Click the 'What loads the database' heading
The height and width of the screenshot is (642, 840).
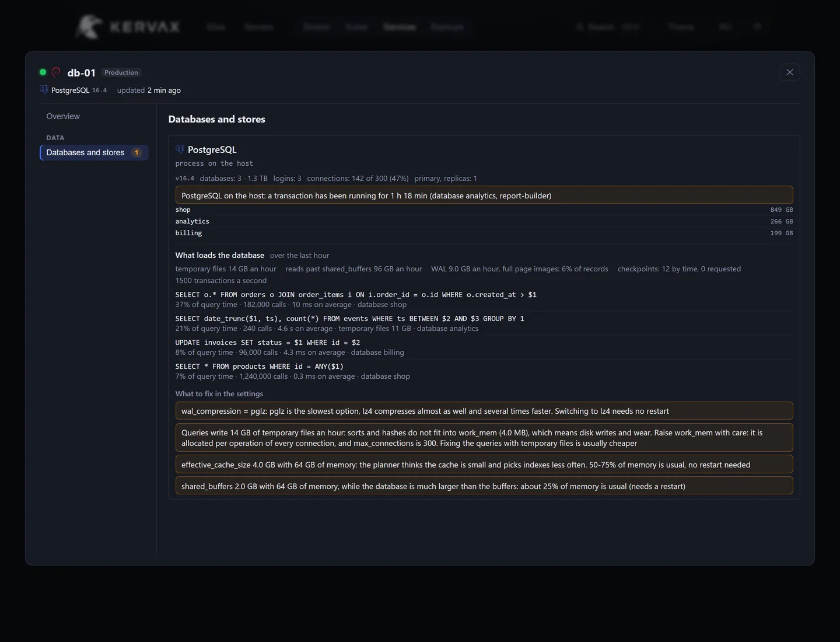pyautogui.click(x=220, y=255)
